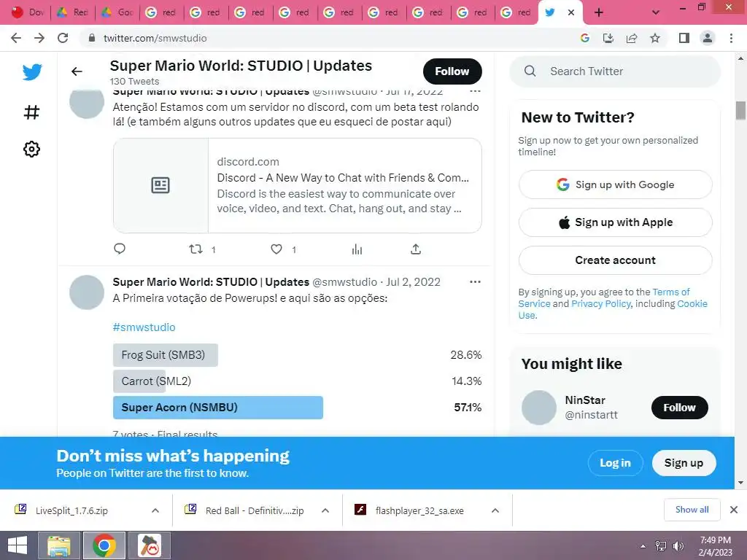Click the Google icon in address bar

pyautogui.click(x=585, y=38)
